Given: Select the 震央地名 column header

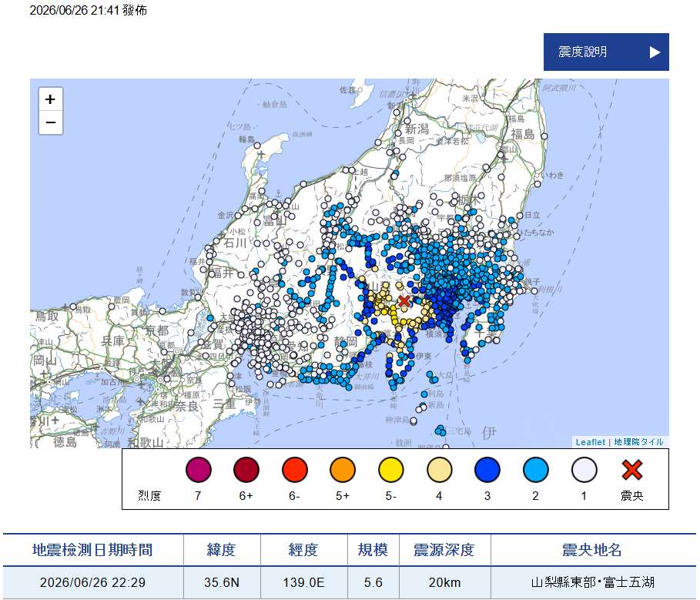Looking at the screenshot, I should 592,550.
